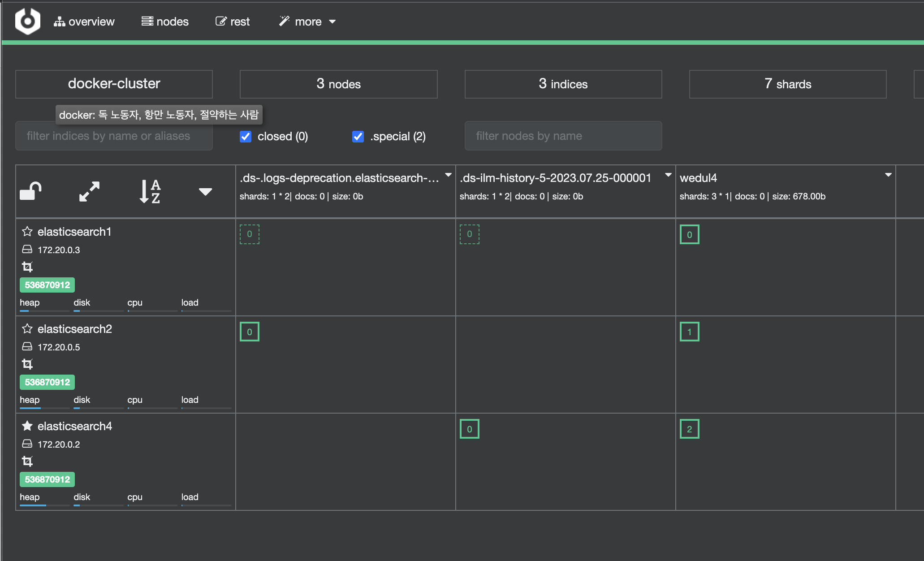Toggle the .special (2) checkbox
The width and height of the screenshot is (924, 561).
[x=358, y=136]
